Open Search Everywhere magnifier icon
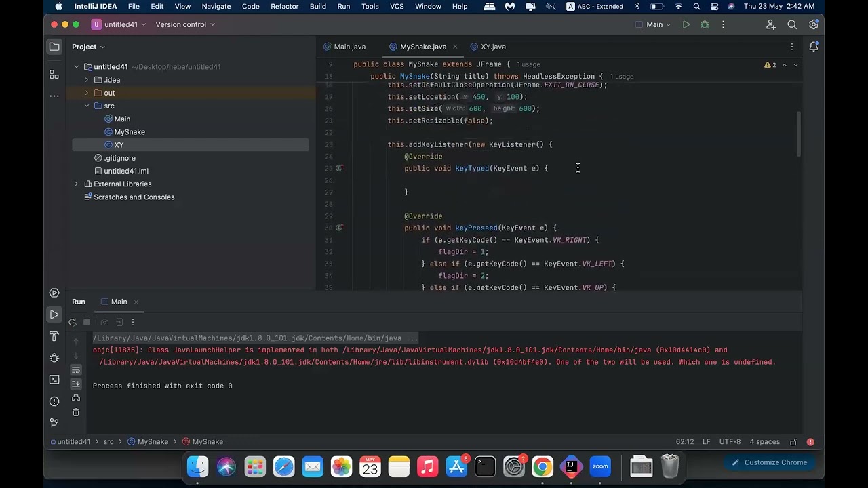The image size is (868, 488). coord(792,24)
